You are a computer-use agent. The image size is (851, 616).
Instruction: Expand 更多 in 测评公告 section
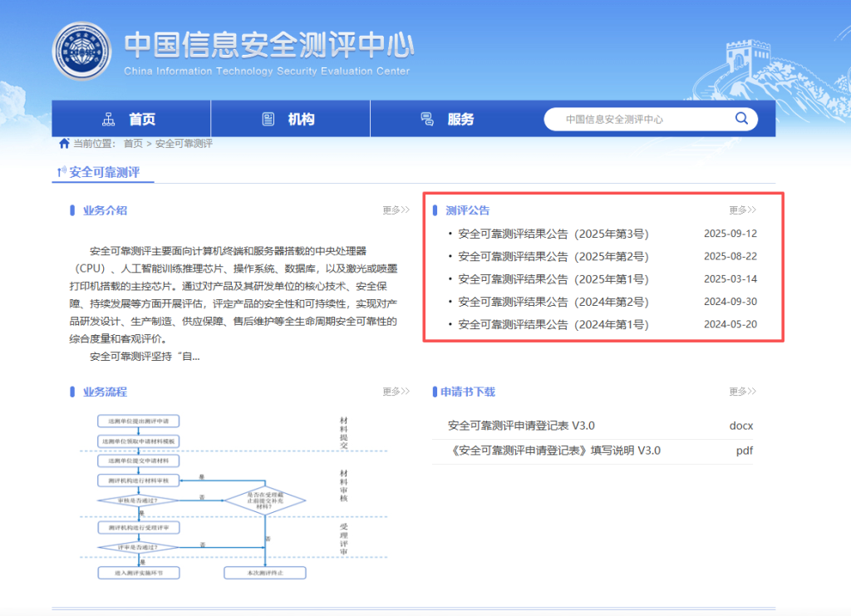click(x=742, y=210)
